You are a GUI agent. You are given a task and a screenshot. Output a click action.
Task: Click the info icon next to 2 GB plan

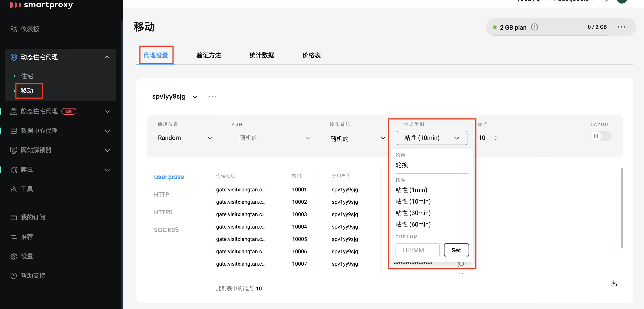[x=535, y=27]
